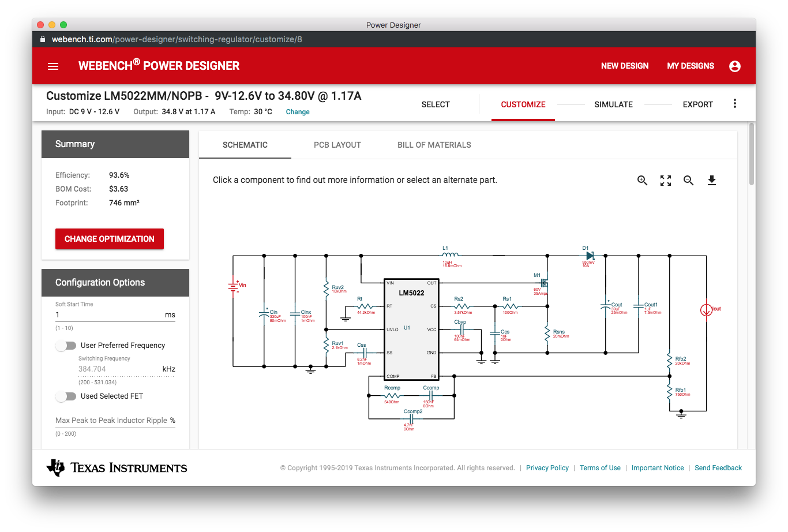Select the Ccomp capacitor symbol
The height and width of the screenshot is (532, 788).
click(431, 396)
